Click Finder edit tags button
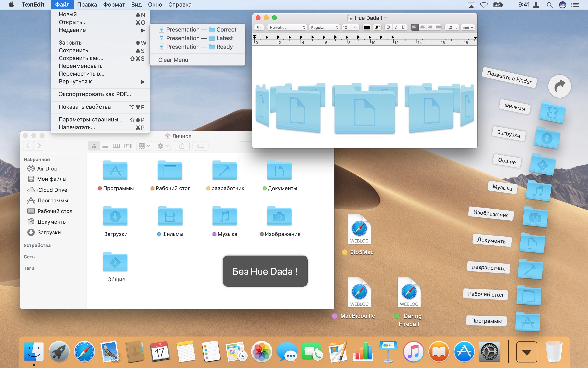Viewport: 588px width, 368px height. click(200, 146)
